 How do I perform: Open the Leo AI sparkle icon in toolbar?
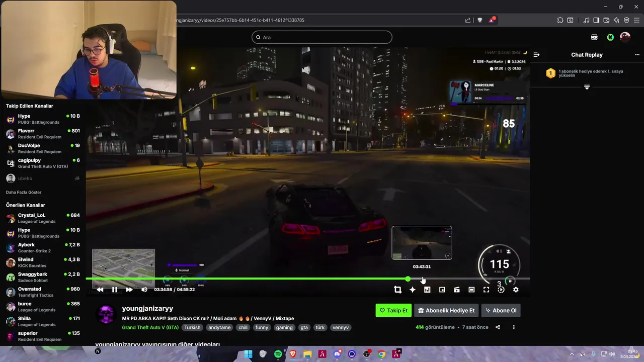click(616, 20)
